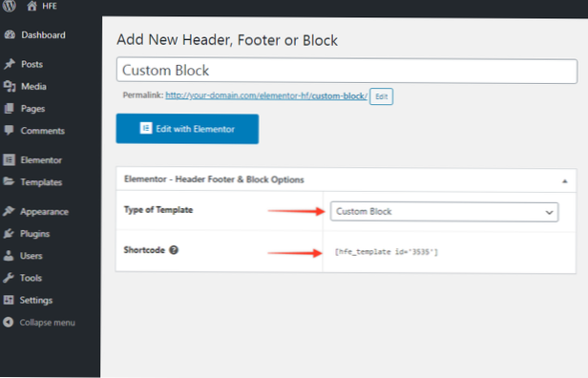
Task: Open the Posts menu item
Action: pos(31,64)
